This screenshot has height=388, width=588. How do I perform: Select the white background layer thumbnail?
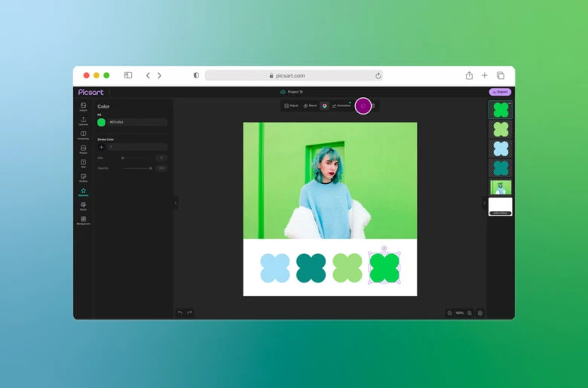(x=501, y=206)
